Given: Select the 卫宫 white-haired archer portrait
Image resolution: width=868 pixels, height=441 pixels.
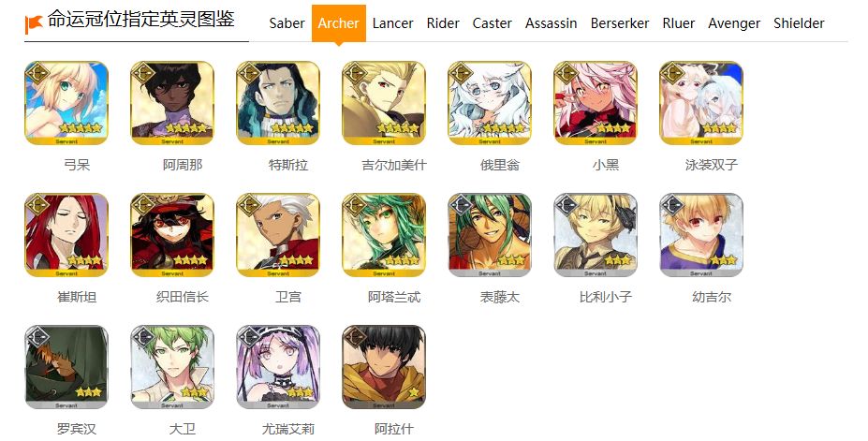Looking at the screenshot, I should 278,235.
